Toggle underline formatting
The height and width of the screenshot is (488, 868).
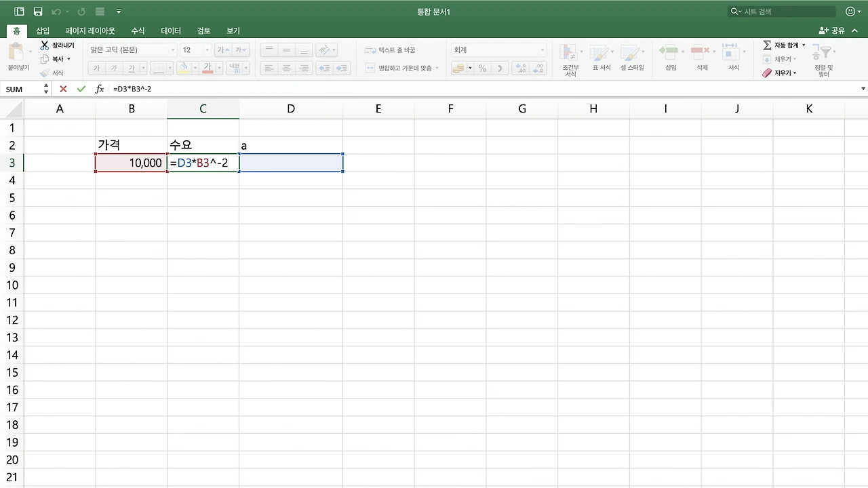132,68
